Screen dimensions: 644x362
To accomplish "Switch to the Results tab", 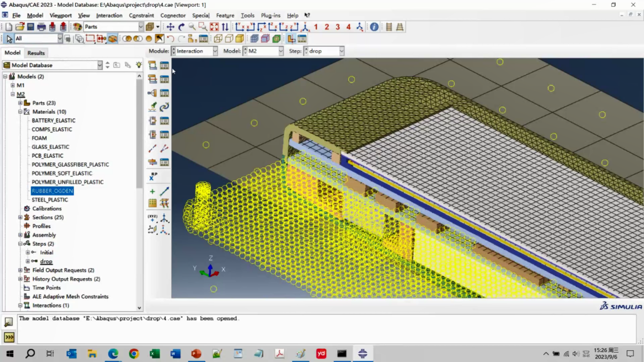I will click(x=36, y=53).
